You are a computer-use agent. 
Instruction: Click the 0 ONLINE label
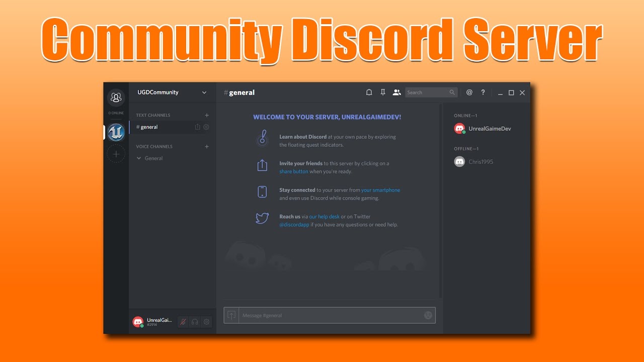[x=116, y=113]
